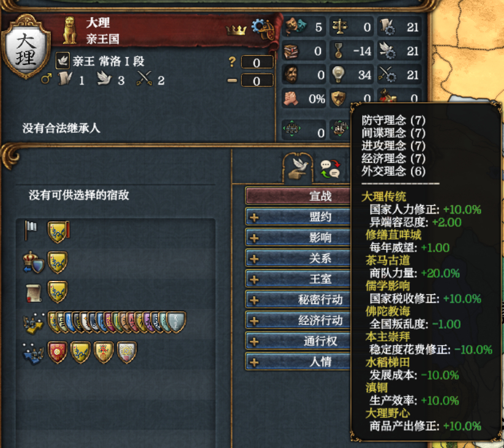
Task: Click the handshake trust percentage icon
Action: [291, 99]
